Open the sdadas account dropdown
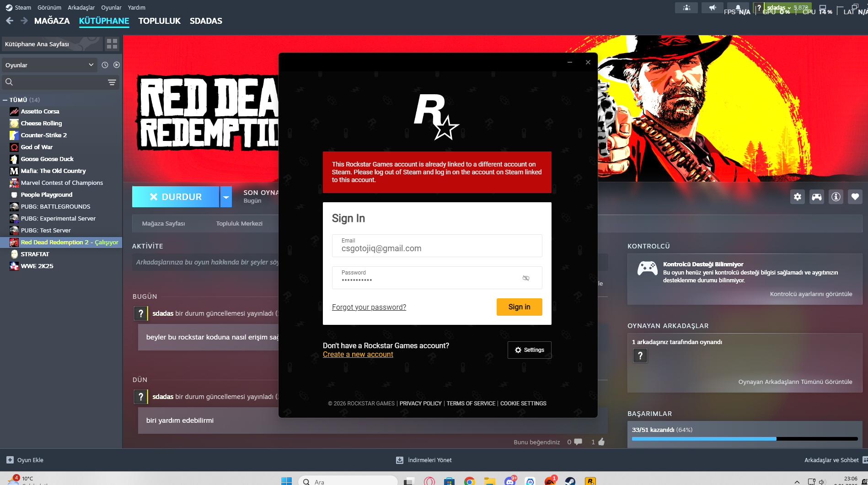 [779, 8]
